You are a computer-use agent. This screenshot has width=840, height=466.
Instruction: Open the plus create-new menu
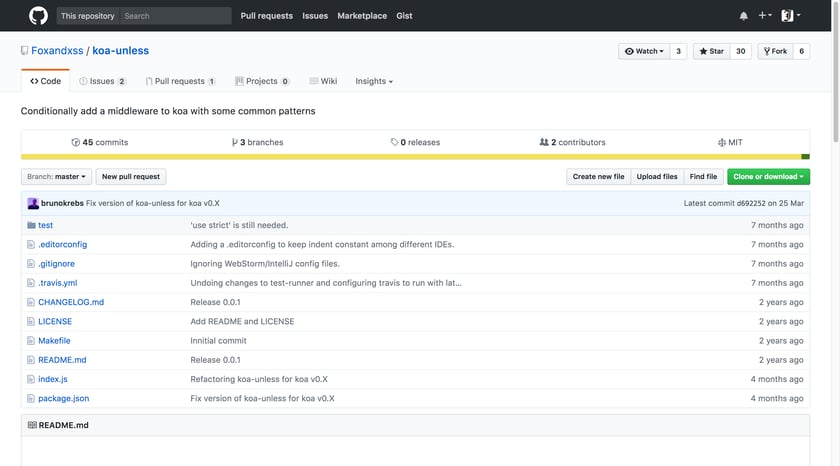coord(764,16)
